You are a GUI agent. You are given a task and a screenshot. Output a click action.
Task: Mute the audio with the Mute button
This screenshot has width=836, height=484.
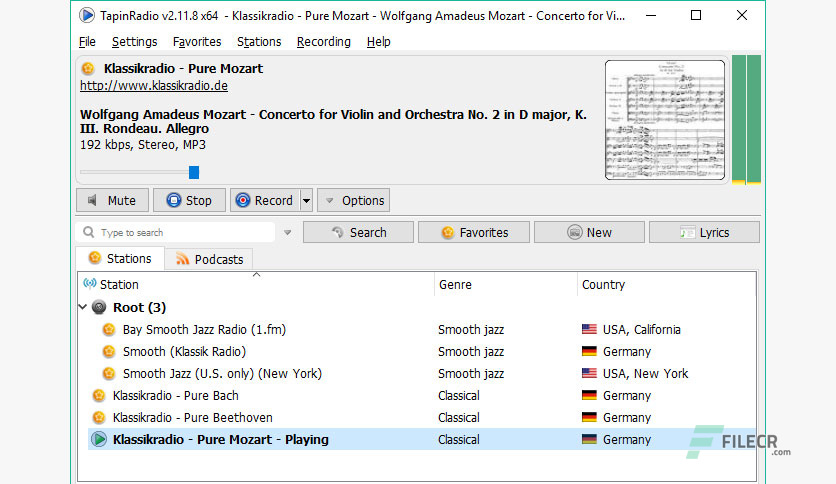(x=112, y=200)
